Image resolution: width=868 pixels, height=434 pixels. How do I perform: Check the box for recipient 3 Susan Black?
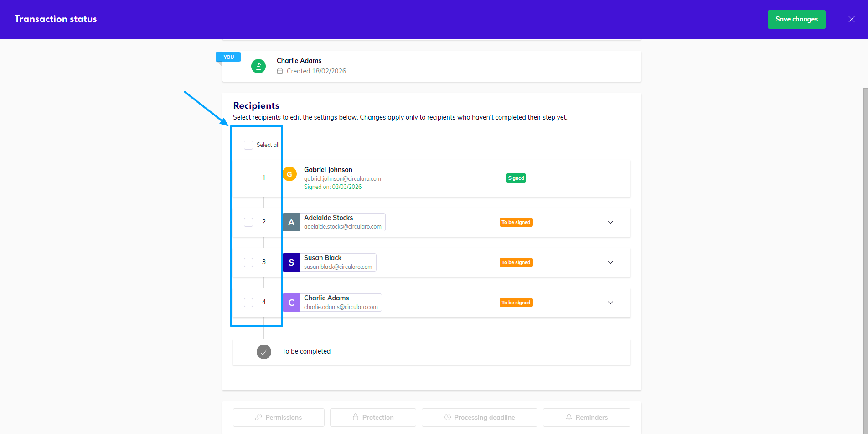tap(248, 262)
